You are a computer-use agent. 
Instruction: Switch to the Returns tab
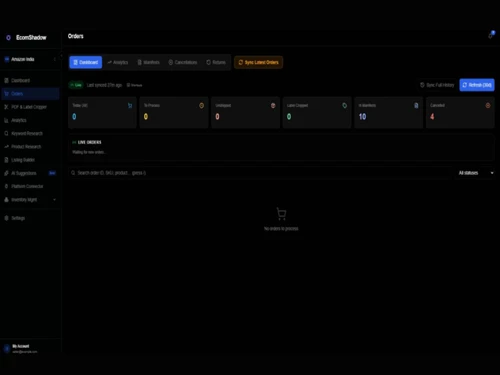(x=216, y=62)
